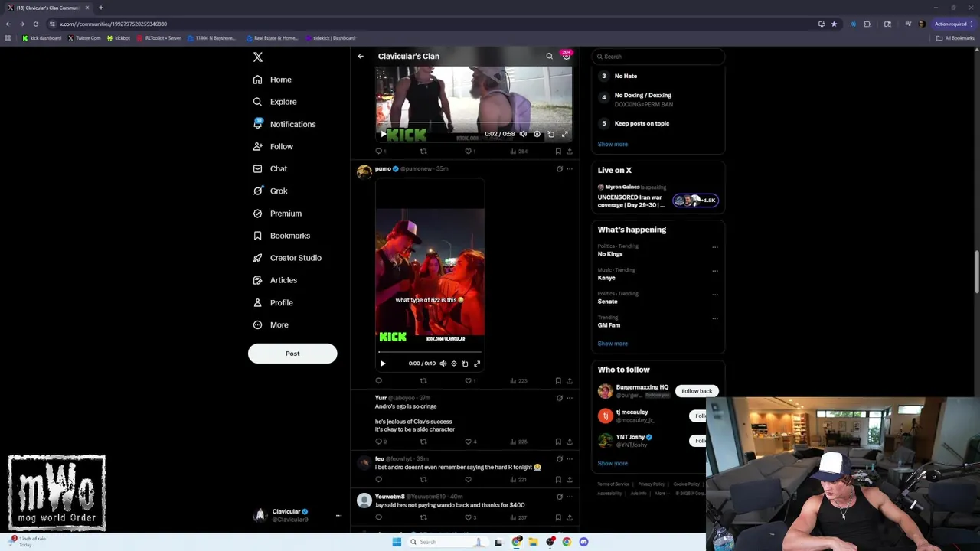The height and width of the screenshot is (551, 980).
Task: Click the Creator Studio rocket icon
Action: tap(257, 258)
